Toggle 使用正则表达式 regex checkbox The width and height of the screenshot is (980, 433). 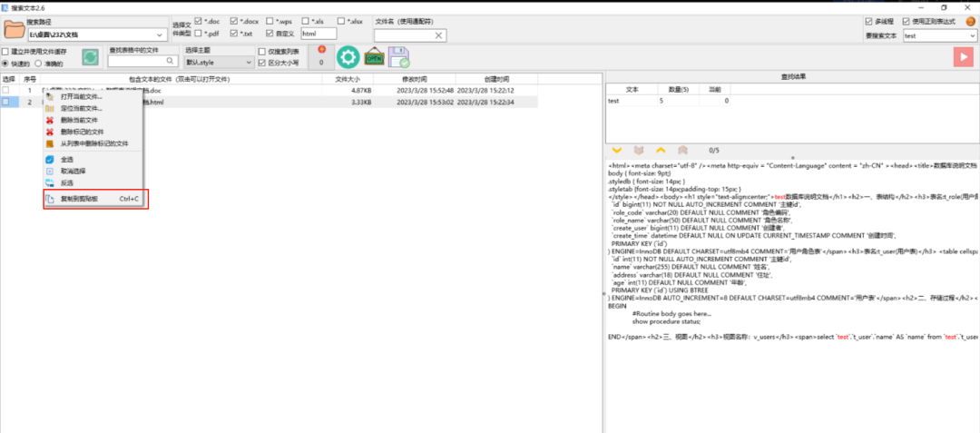[906, 21]
